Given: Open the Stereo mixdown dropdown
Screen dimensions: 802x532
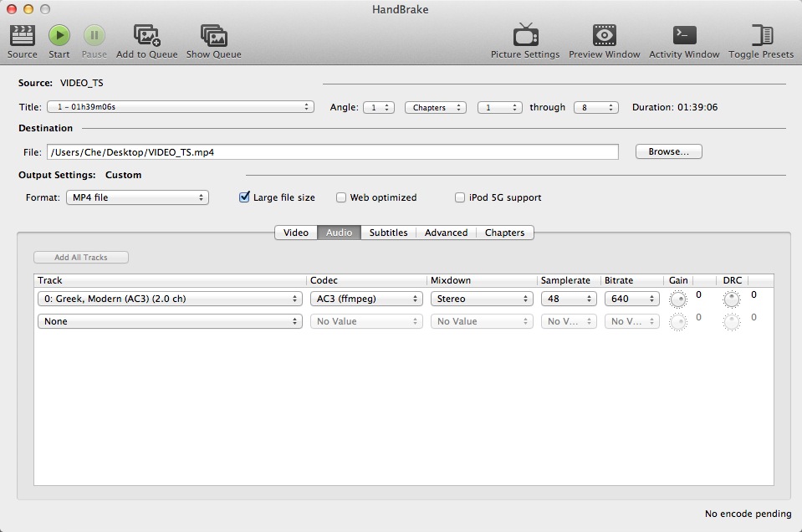Looking at the screenshot, I should (x=482, y=299).
